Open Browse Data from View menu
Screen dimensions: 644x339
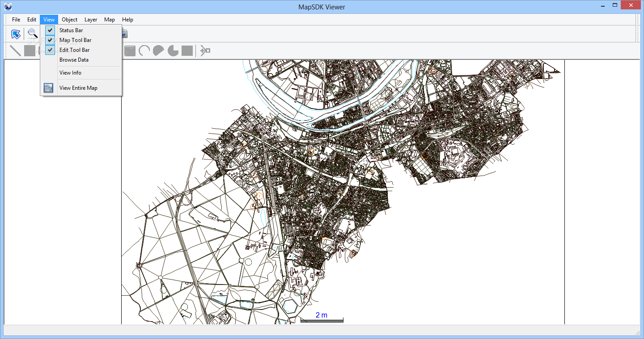click(81, 60)
